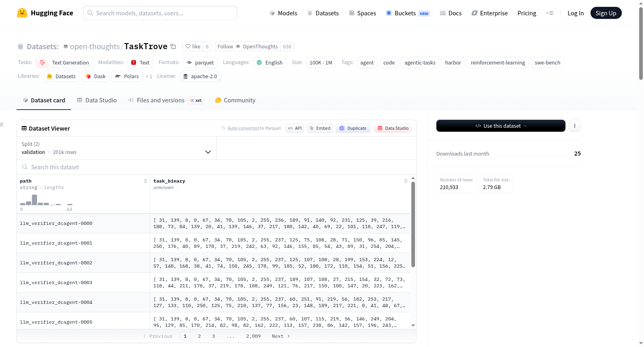Click the heart like icon

point(188,46)
